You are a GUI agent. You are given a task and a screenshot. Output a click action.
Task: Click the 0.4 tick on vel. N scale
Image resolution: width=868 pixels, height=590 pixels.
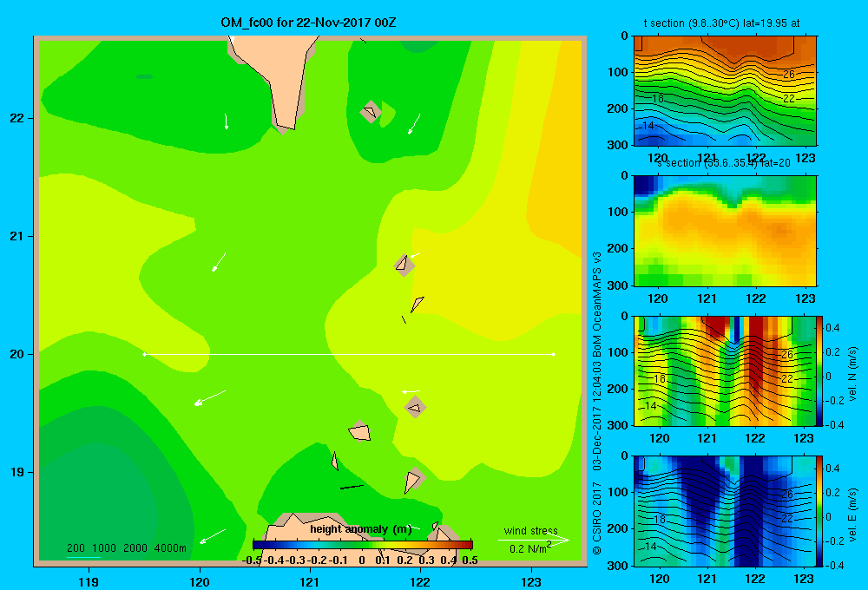(x=832, y=328)
